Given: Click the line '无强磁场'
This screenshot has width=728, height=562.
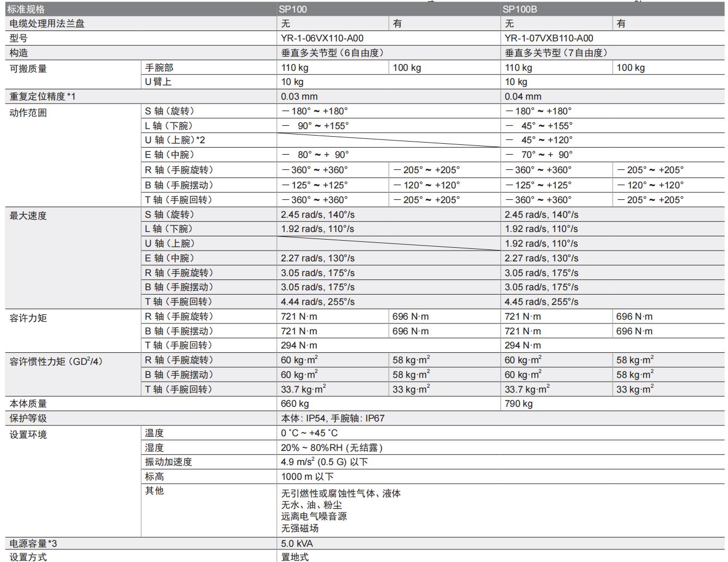Looking at the screenshot, I should (300, 528).
